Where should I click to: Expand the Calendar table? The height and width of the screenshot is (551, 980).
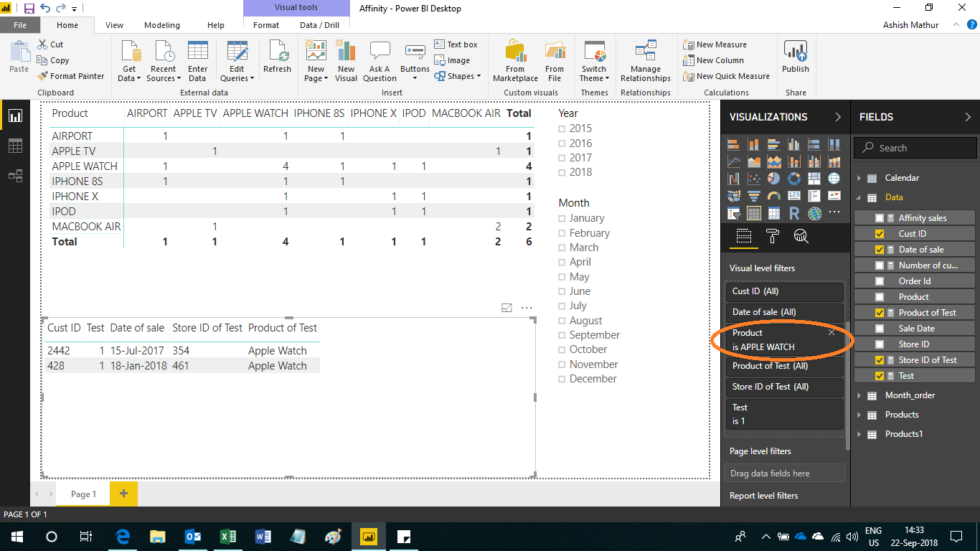(x=859, y=178)
